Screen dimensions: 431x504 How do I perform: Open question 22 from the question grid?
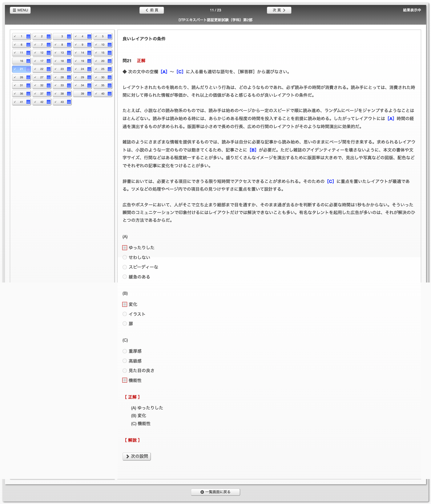click(x=42, y=69)
